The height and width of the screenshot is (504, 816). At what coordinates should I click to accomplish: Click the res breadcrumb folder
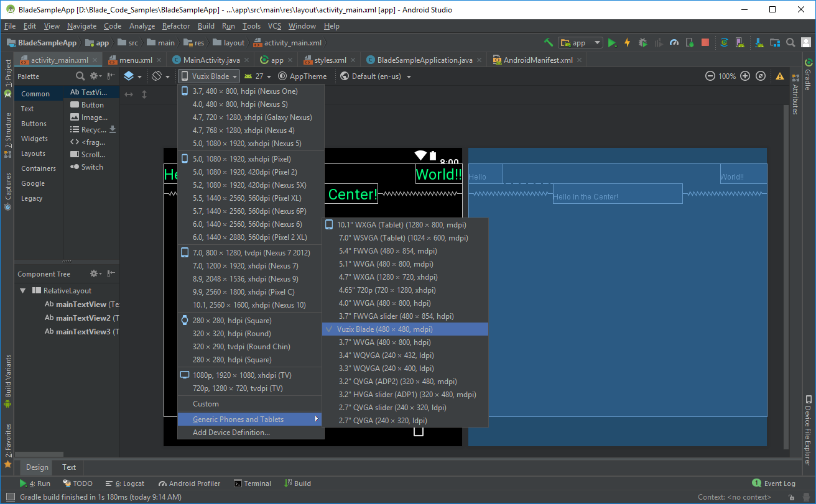click(194, 43)
